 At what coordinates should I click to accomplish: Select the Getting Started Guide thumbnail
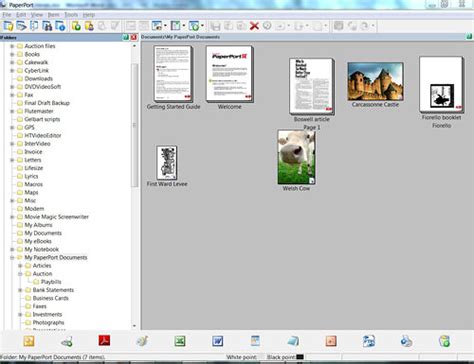click(x=173, y=74)
